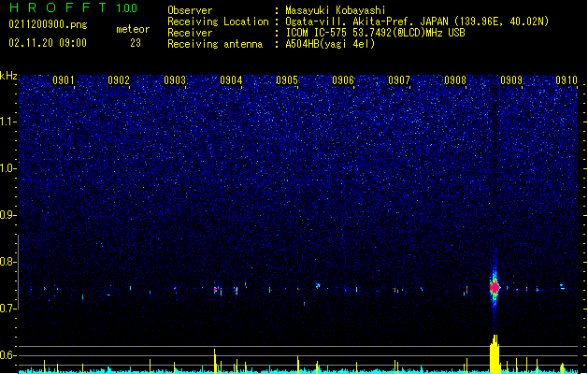Click the date stamp 02.11.20 09:00

tap(48, 43)
